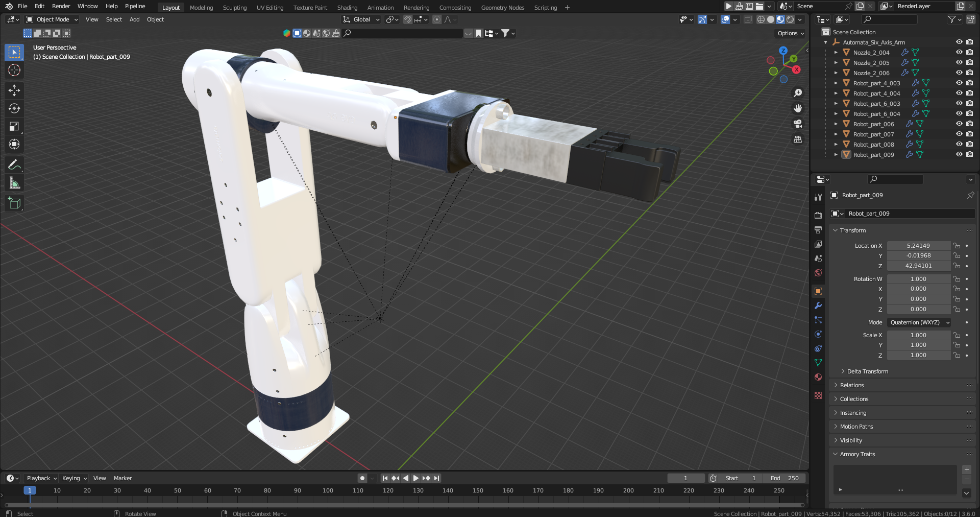Open the timeline Playback popover
The width and height of the screenshot is (980, 517).
tap(41, 478)
